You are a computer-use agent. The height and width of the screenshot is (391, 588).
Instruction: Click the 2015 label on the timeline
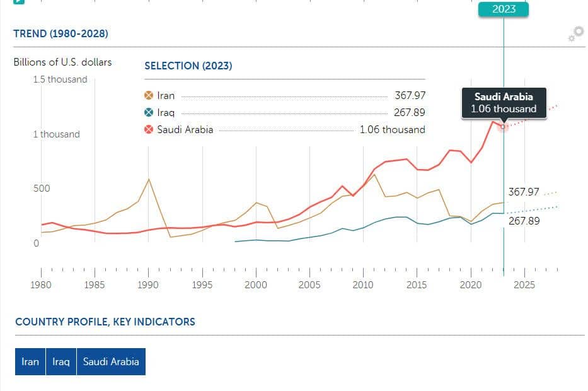417,285
